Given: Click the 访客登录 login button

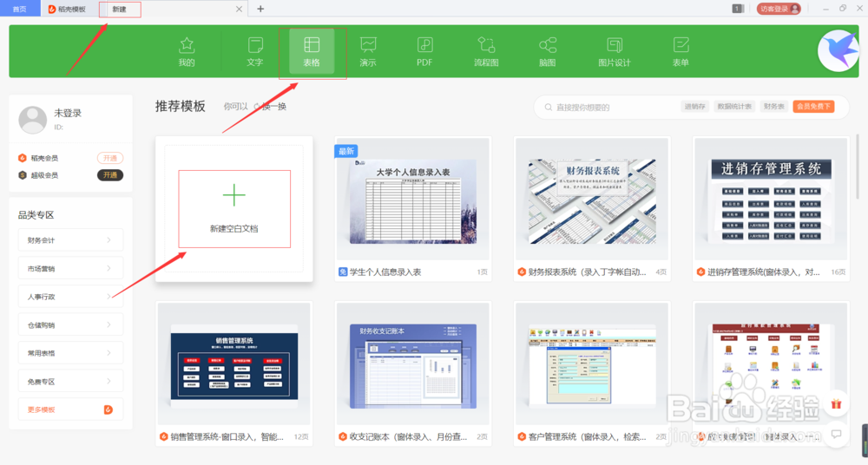Looking at the screenshot, I should (779, 9).
